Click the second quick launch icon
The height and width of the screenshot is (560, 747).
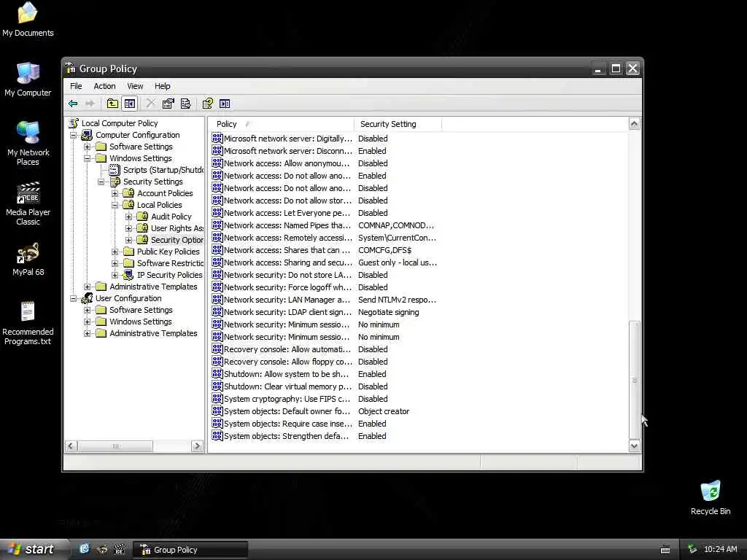(x=101, y=549)
